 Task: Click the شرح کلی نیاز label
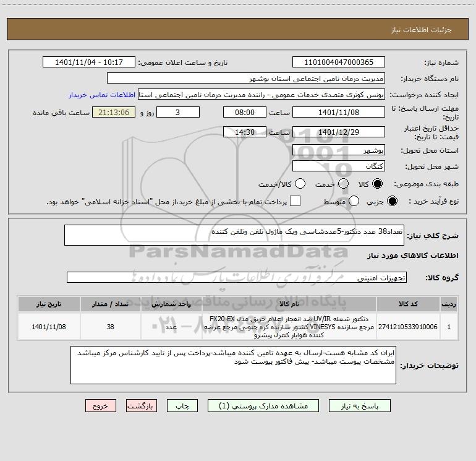433,236
